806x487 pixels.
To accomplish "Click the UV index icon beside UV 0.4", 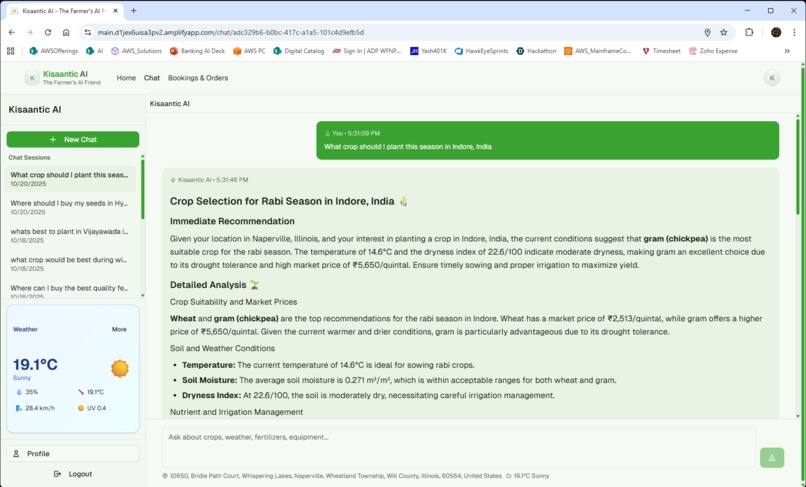I will click(81, 408).
